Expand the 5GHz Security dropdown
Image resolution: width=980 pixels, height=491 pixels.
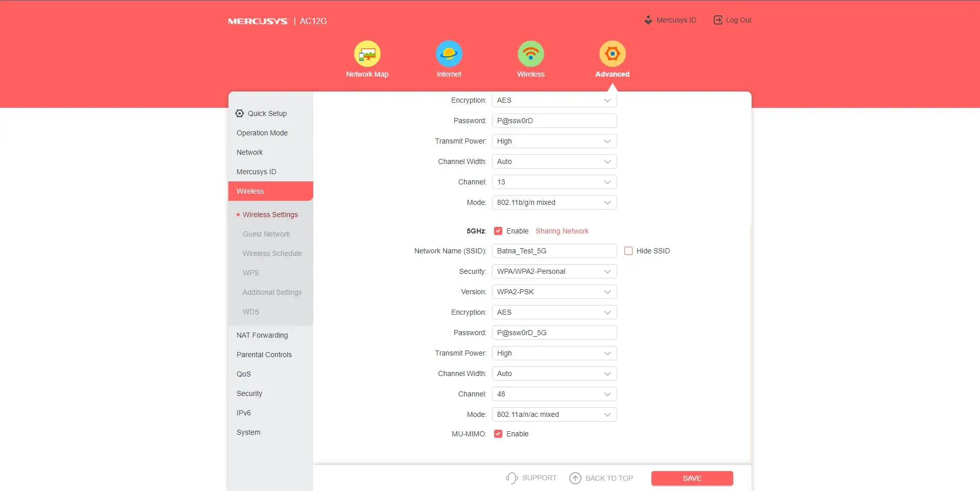coord(554,271)
